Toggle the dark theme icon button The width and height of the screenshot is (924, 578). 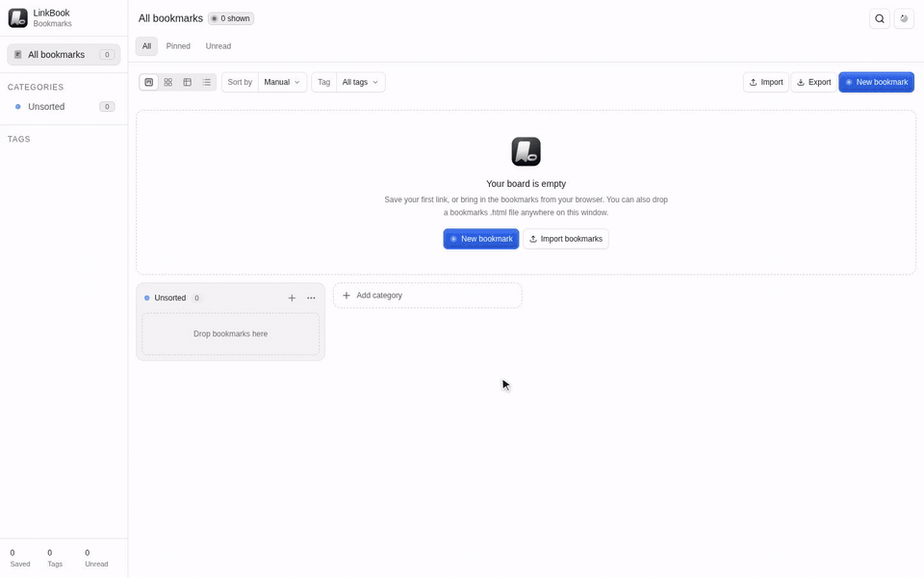coord(904,18)
